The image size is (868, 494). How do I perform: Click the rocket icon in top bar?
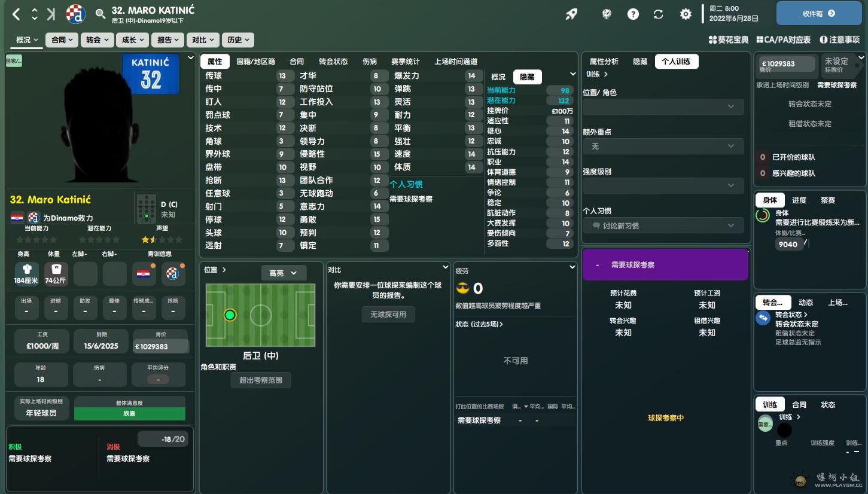click(572, 14)
